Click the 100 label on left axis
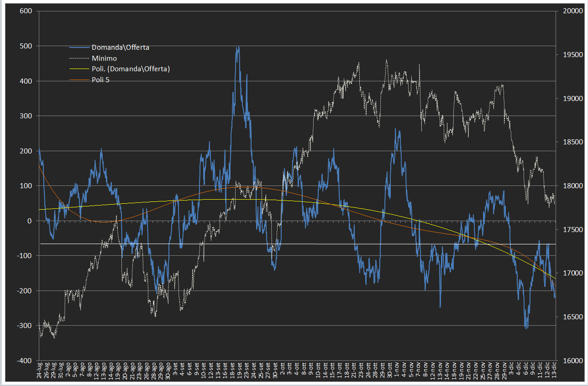 [26, 186]
